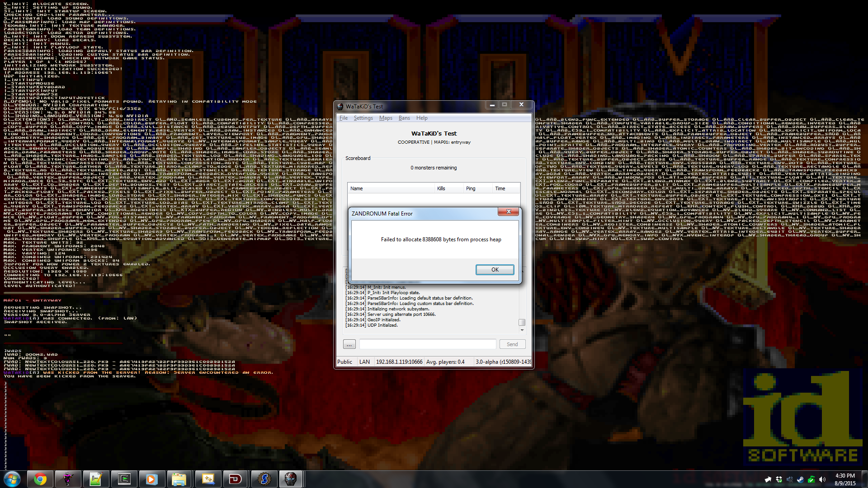Open the Maps menu
Image resolution: width=868 pixels, height=488 pixels.
click(386, 118)
